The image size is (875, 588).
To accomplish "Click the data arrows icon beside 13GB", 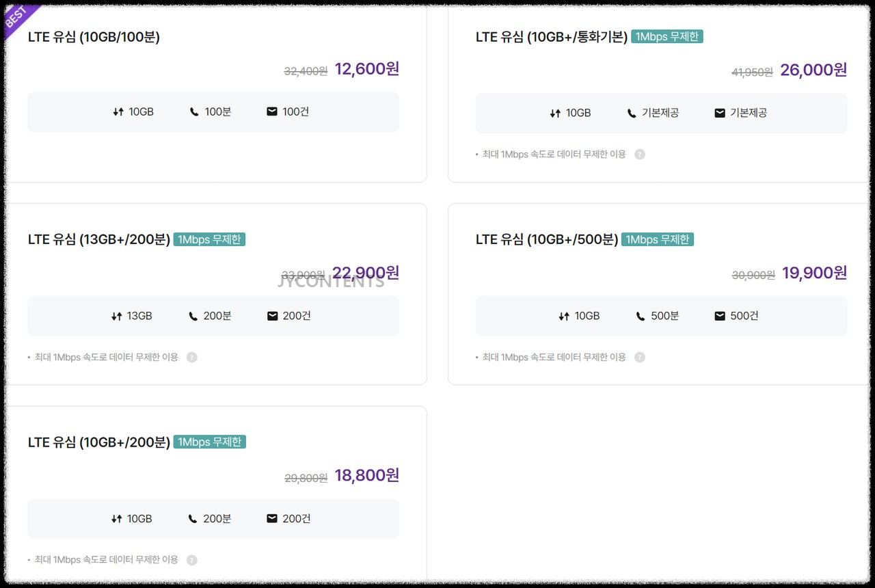I will coord(117,316).
